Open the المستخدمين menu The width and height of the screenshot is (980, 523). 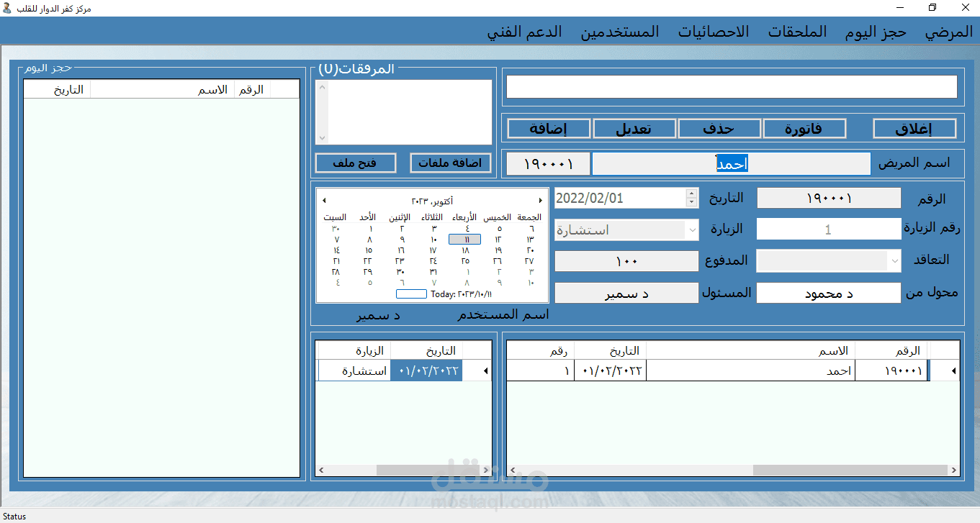[x=621, y=32]
